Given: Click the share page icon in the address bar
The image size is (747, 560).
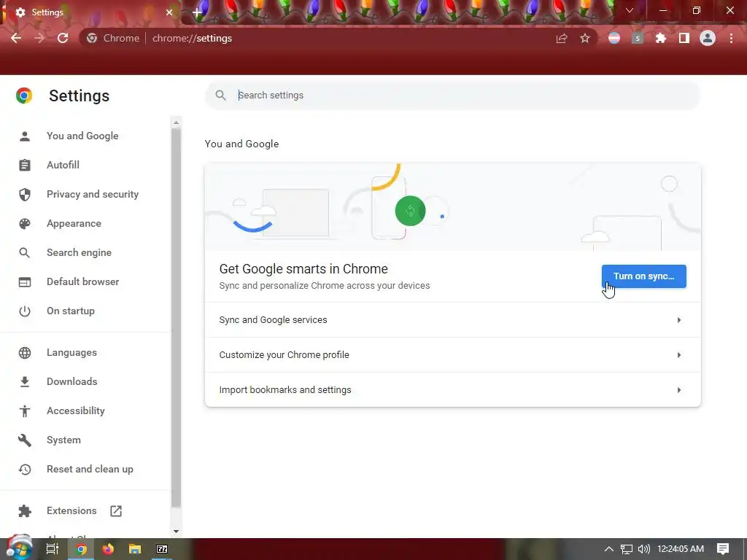Looking at the screenshot, I should click(562, 39).
